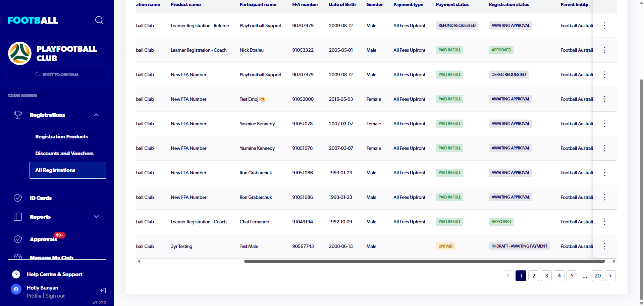
Task: Open actions menu for Dereg Requested row
Action: [x=605, y=75]
